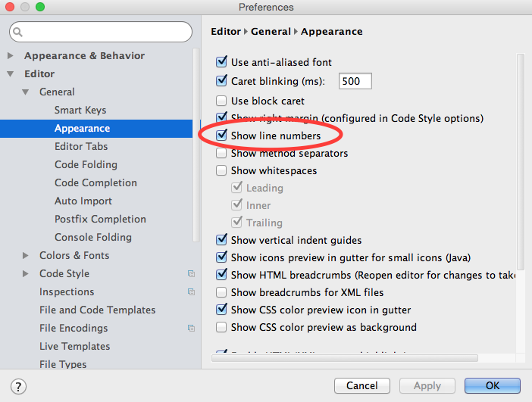This screenshot has height=402, width=532.
Task: Expand the Code Style node
Action: point(27,274)
